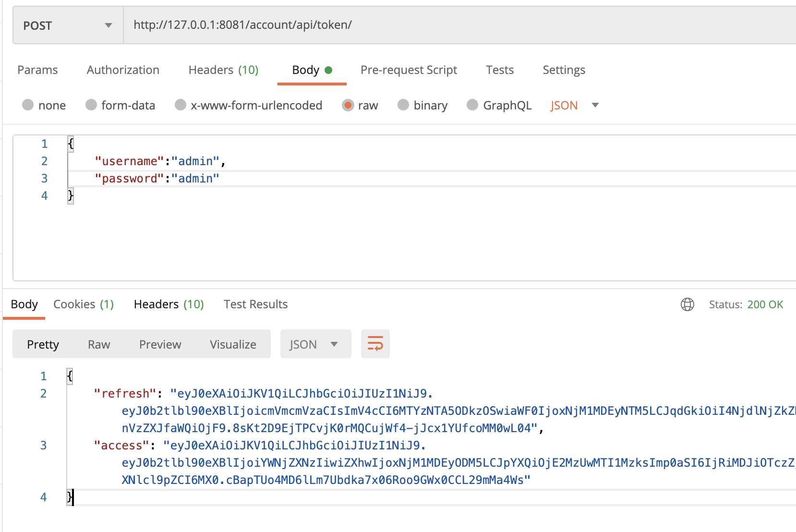Click the "username" line in request body

160,161
